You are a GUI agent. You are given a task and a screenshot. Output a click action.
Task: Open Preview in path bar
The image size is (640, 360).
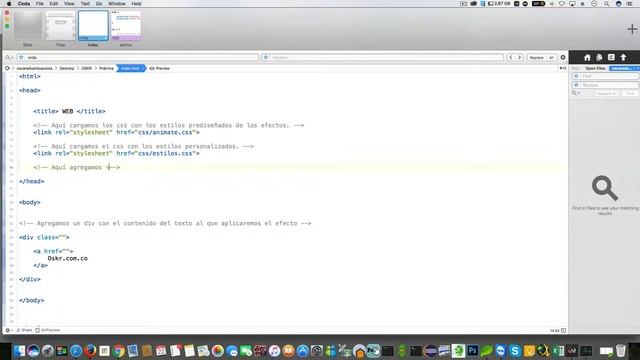160,68
